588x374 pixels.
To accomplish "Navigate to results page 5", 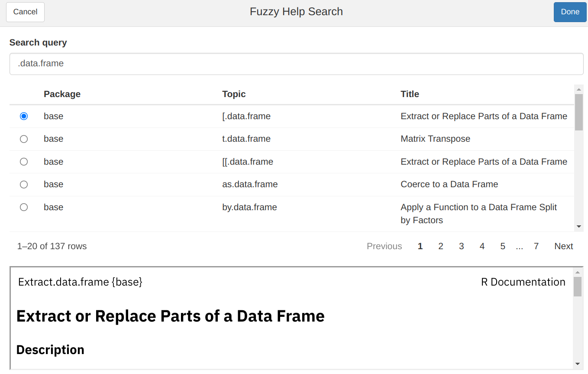I will point(503,246).
